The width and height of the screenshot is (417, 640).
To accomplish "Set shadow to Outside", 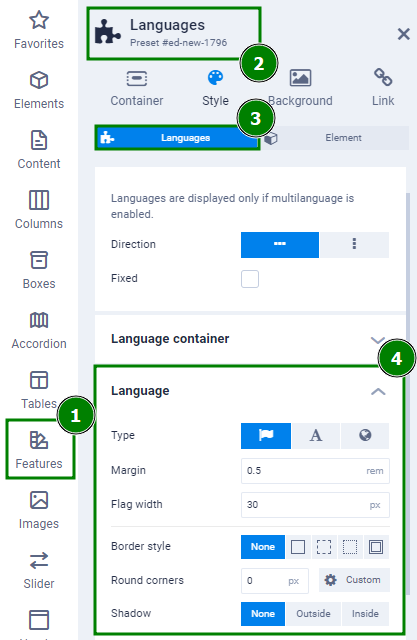I will [313, 614].
